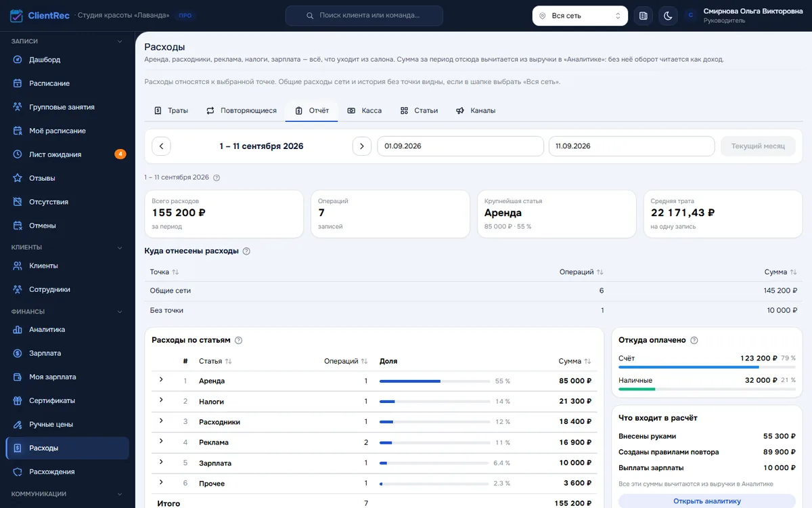Screen dimensions: 812x508
Task: Switch to the Касса tab
Action: click(x=364, y=110)
